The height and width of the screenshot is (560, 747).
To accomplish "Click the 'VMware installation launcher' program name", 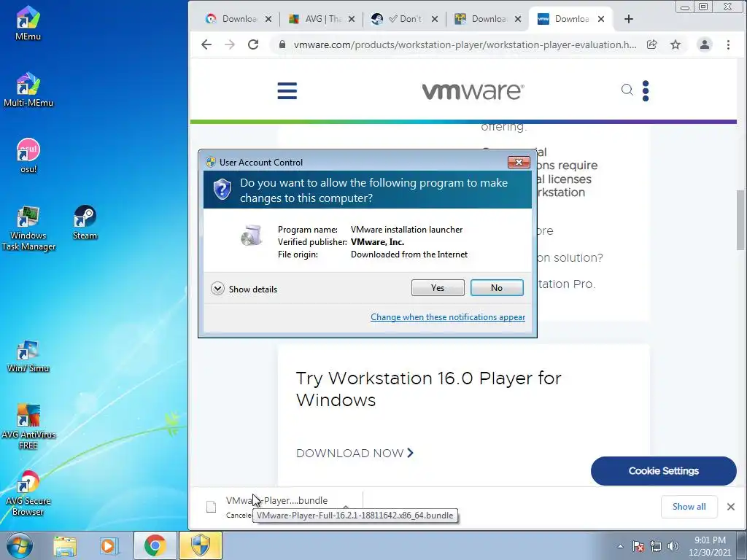I will (406, 230).
